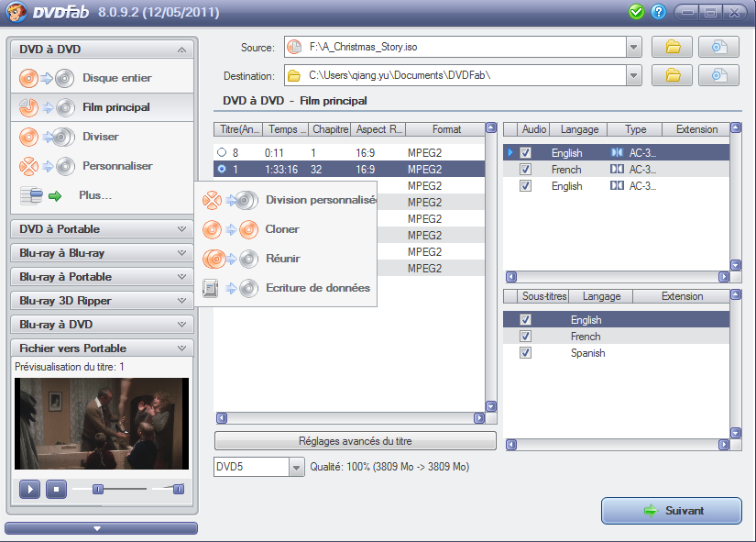Click the "Suivant" button
The width and height of the screenshot is (756, 542).
click(x=672, y=511)
